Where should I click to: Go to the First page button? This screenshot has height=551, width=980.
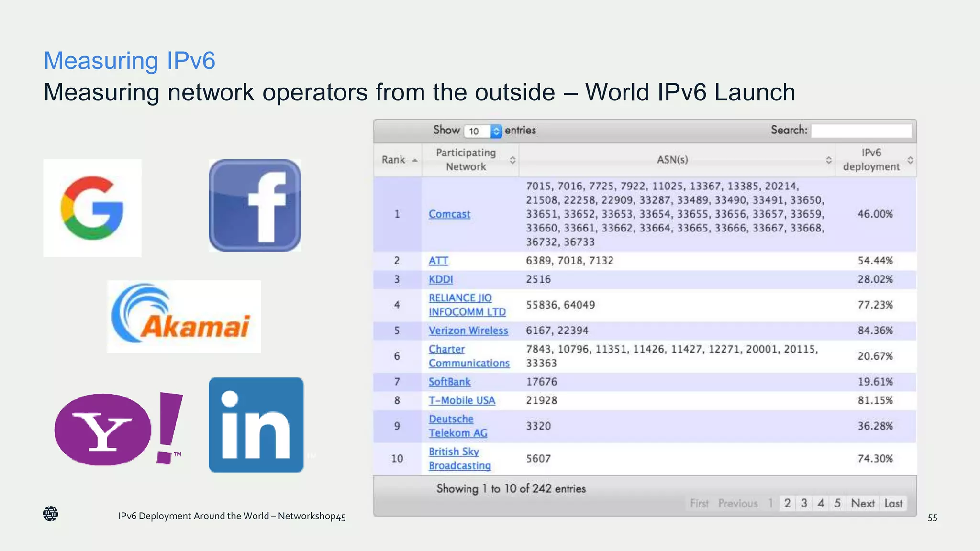(x=699, y=503)
